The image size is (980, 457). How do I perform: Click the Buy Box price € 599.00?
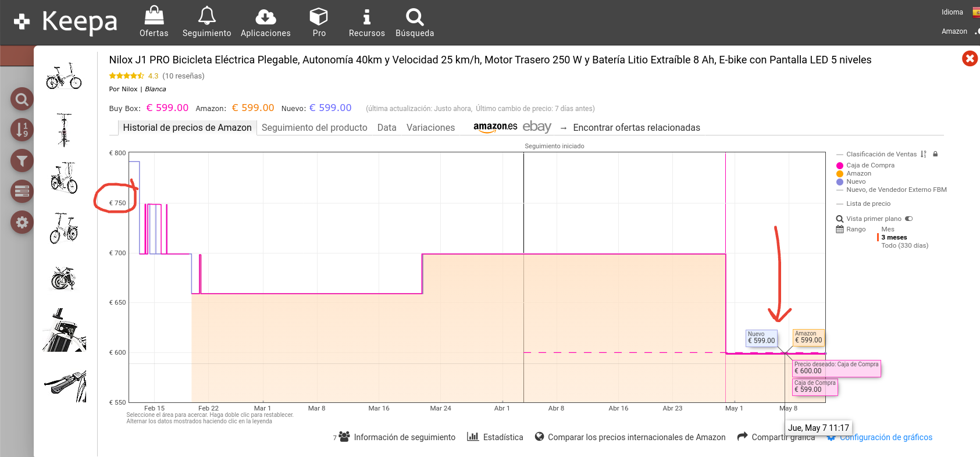click(167, 108)
